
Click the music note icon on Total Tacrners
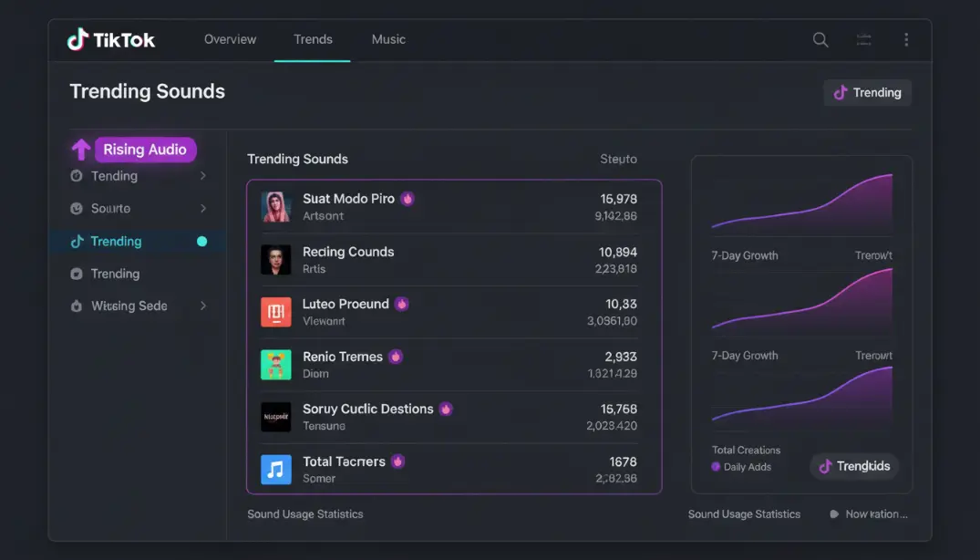(x=276, y=468)
